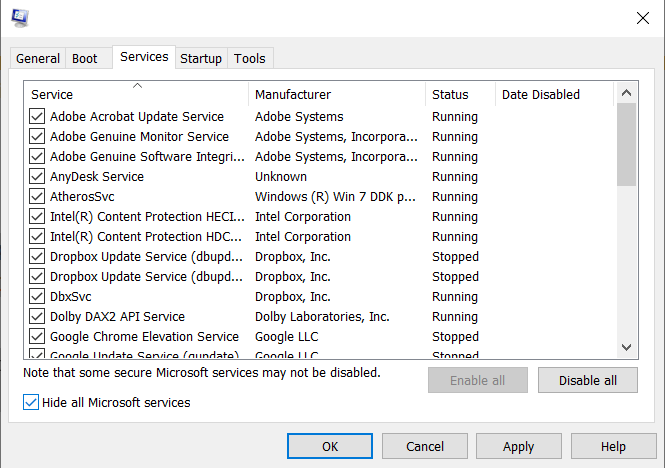
Task: Open the Tools tab
Action: [x=250, y=59]
